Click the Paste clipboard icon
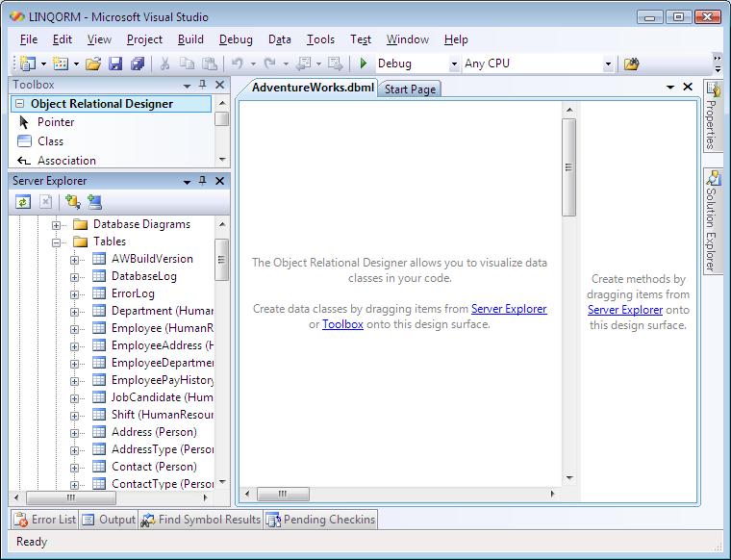This screenshot has width=731, height=560. click(210, 64)
